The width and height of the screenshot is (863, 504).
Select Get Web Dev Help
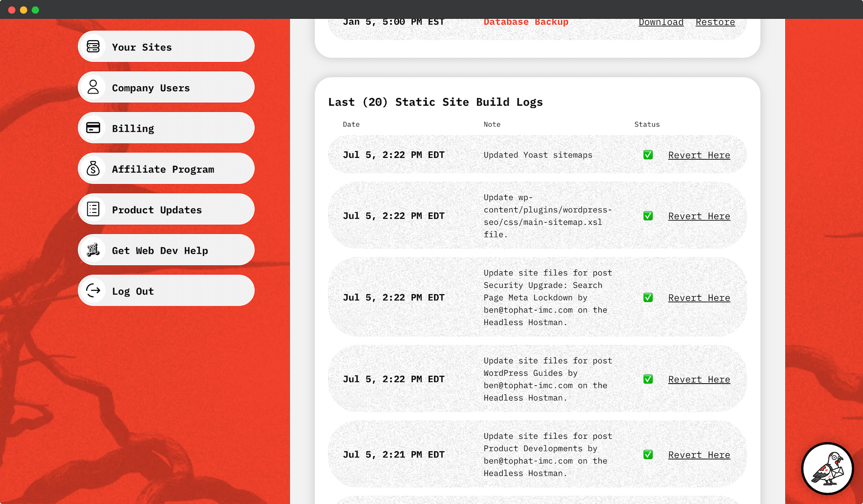(166, 250)
